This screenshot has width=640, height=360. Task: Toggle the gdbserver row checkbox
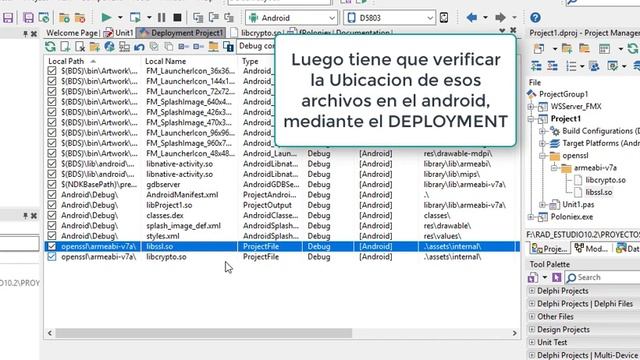coord(52,184)
